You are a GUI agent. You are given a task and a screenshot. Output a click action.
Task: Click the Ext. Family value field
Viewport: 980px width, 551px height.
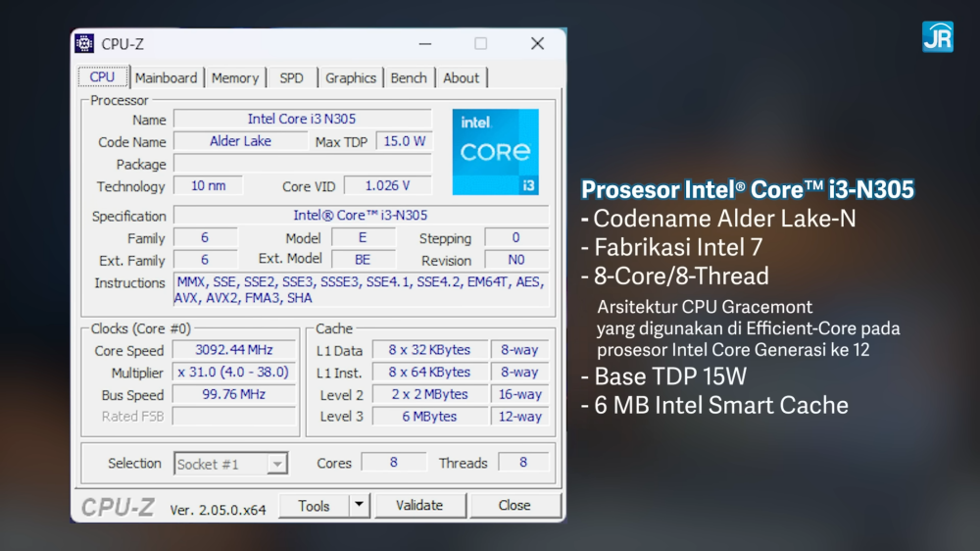(205, 260)
